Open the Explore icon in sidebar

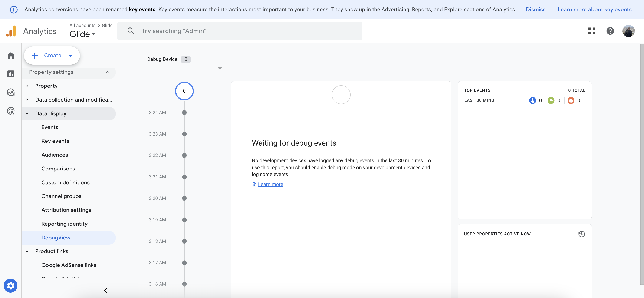point(10,92)
